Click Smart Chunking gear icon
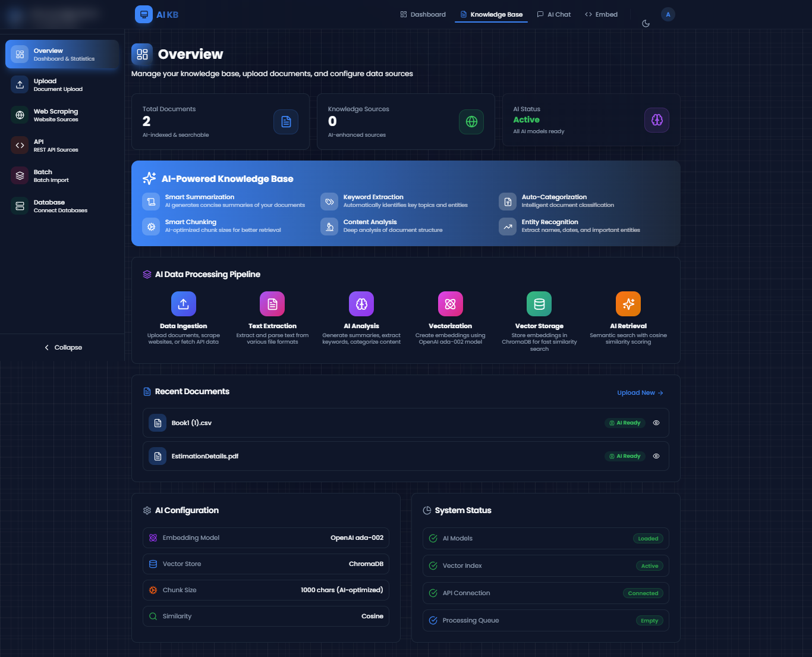This screenshot has width=812, height=657. tap(151, 227)
